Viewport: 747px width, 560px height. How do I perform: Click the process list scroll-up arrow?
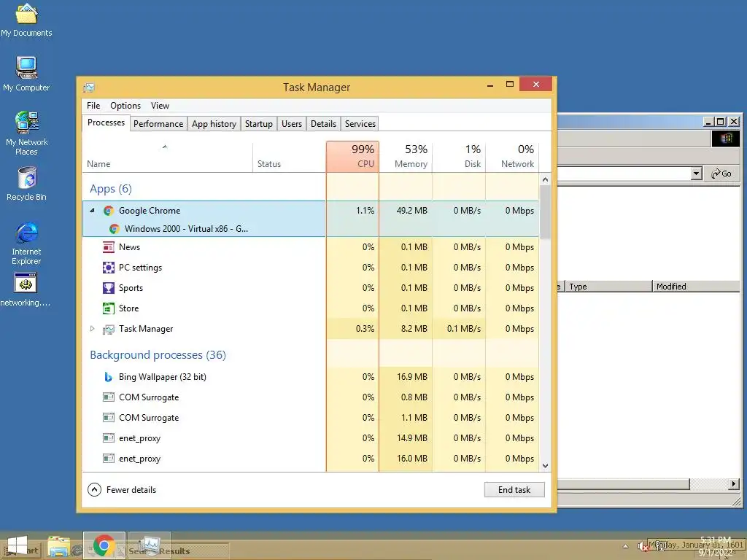546,179
